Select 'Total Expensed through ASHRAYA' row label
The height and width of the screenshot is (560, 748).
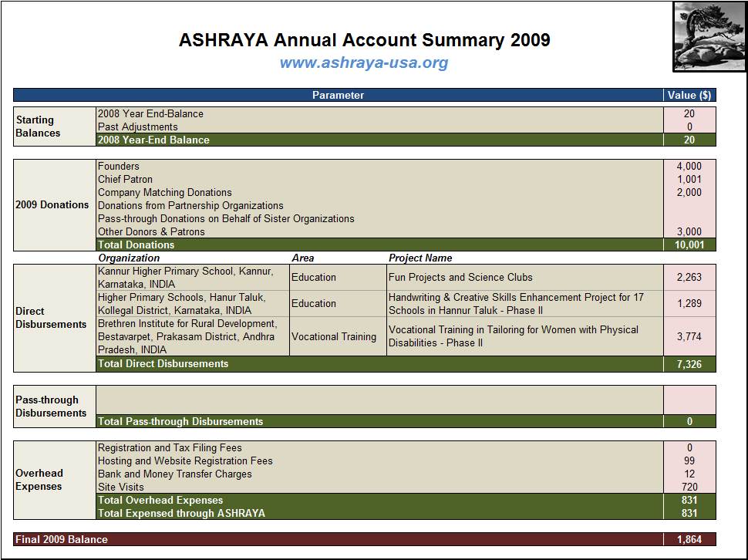point(181,513)
